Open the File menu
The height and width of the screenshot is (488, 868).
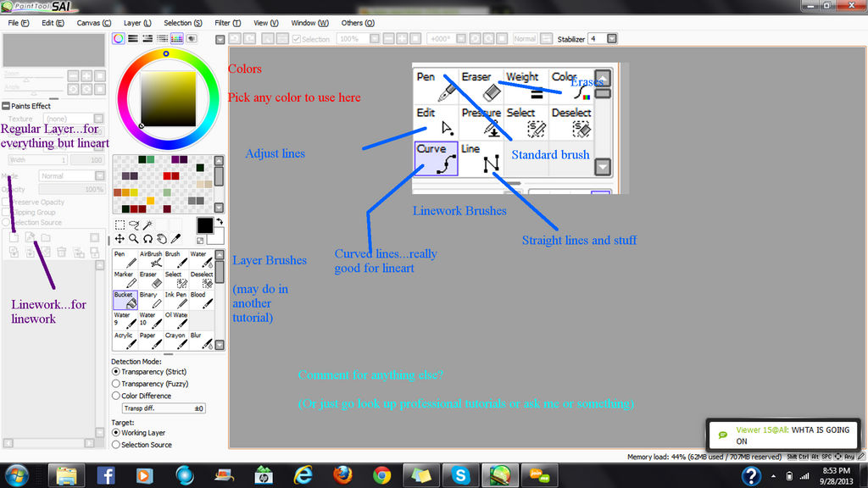(19, 23)
